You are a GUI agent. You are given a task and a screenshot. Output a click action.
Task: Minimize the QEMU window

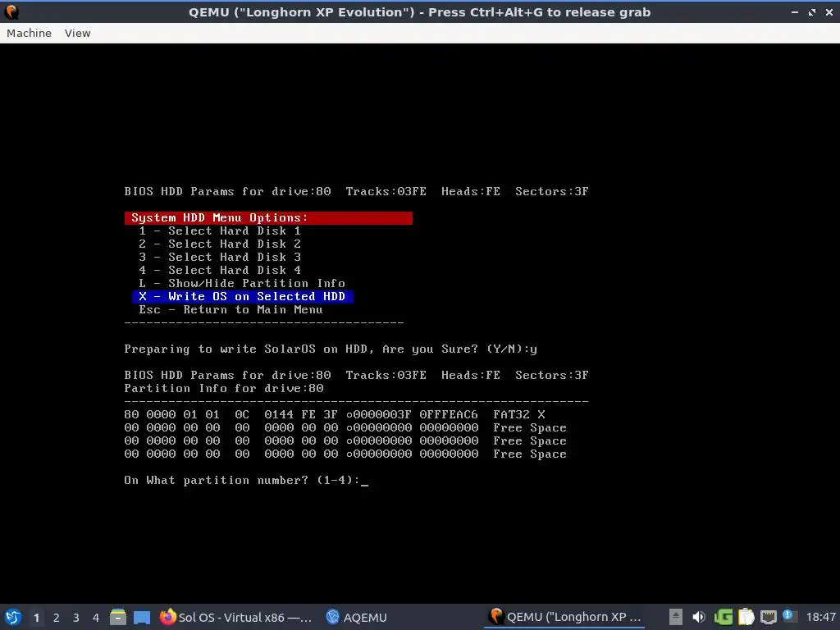[794, 11]
